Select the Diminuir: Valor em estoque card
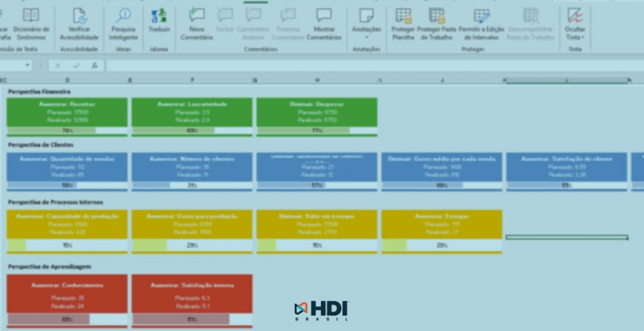The width and height of the screenshot is (644, 331). tap(317, 224)
